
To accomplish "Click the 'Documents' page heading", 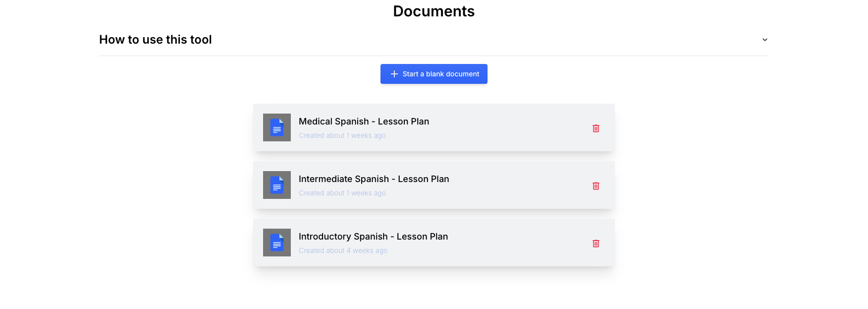I will click(434, 11).
